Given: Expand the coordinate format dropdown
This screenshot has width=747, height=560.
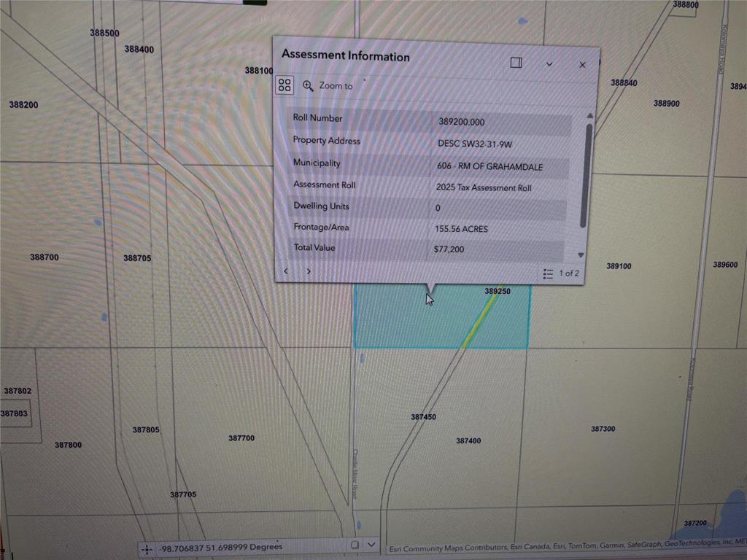Looking at the screenshot, I should (x=372, y=545).
